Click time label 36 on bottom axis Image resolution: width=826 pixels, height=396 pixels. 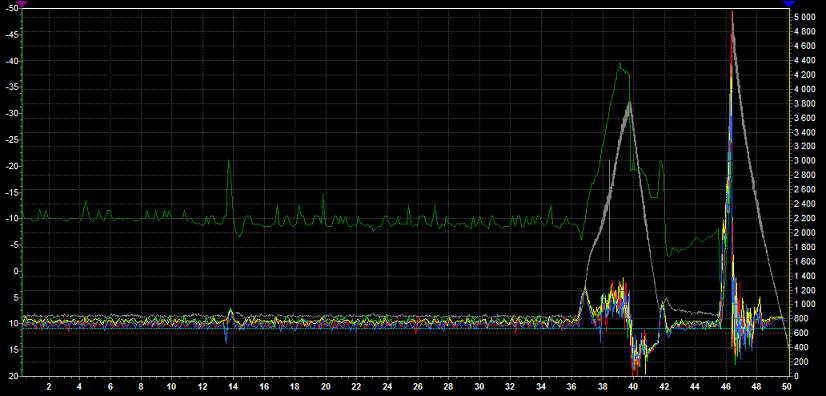(572, 386)
